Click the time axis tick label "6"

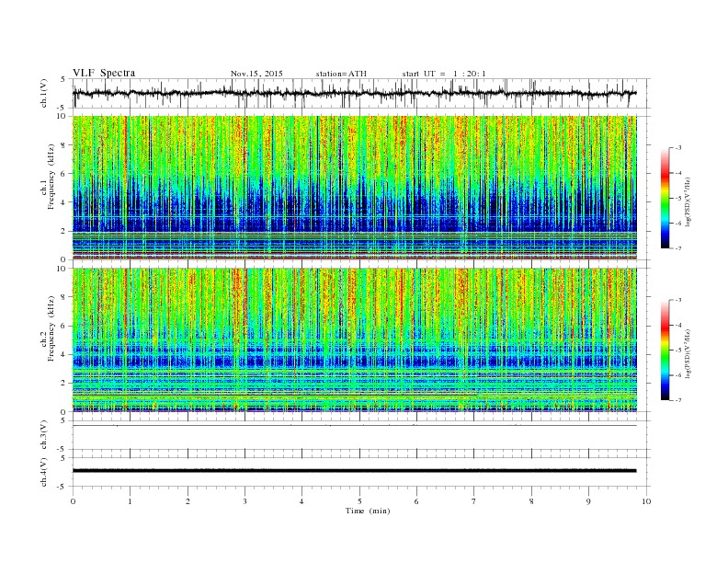coord(417,501)
